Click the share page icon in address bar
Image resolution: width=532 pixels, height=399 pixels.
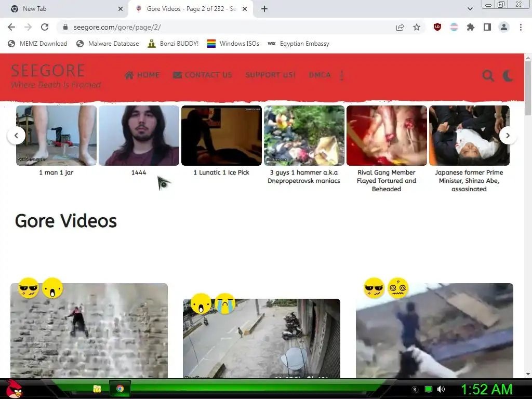click(x=400, y=27)
